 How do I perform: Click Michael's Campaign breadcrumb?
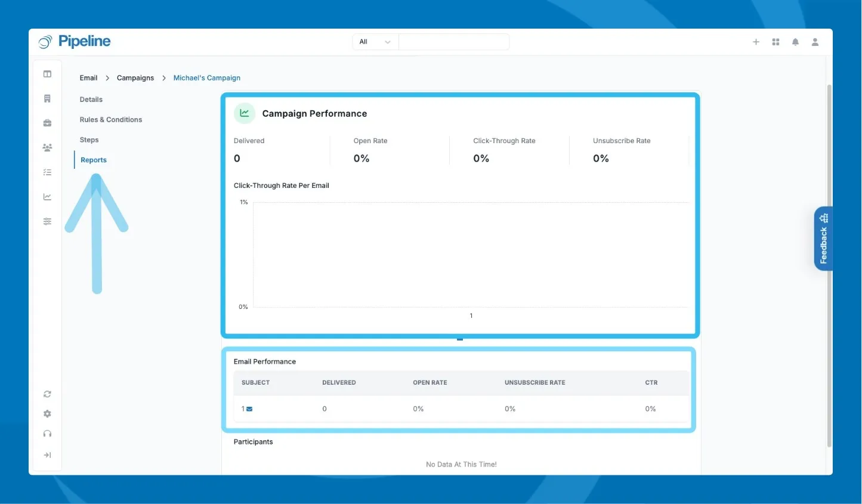tap(207, 78)
